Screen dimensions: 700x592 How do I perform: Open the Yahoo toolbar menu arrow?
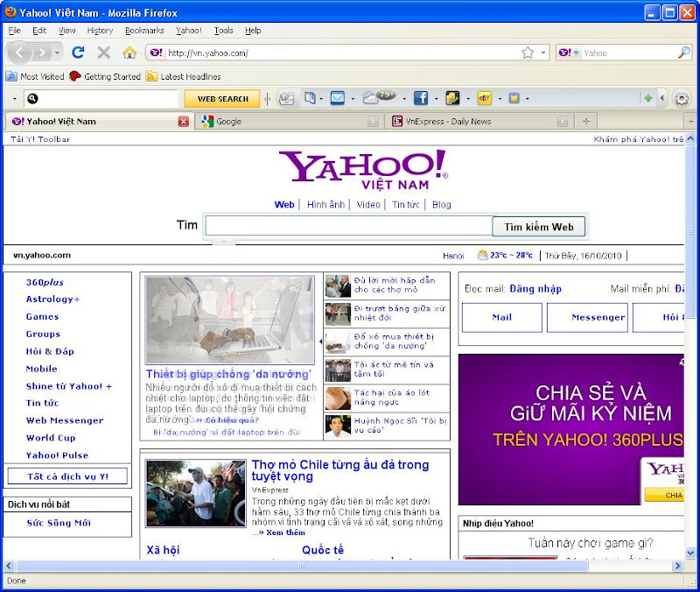(x=14, y=98)
